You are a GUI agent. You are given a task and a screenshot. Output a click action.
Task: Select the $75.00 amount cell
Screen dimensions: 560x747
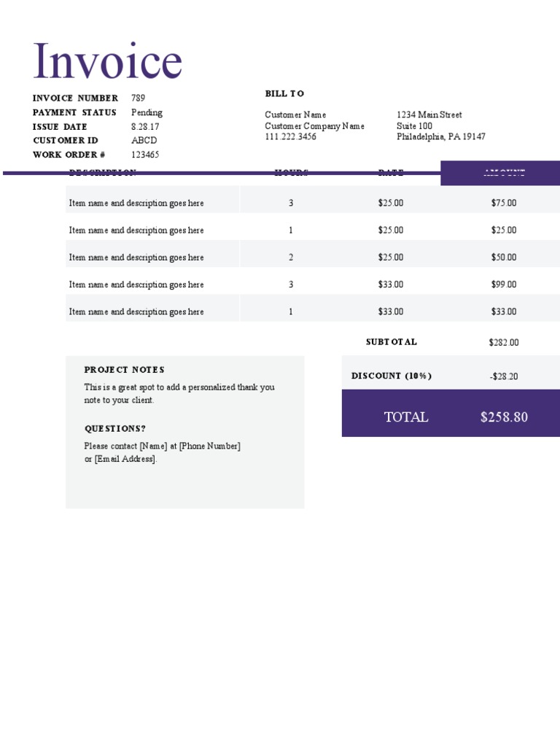504,203
